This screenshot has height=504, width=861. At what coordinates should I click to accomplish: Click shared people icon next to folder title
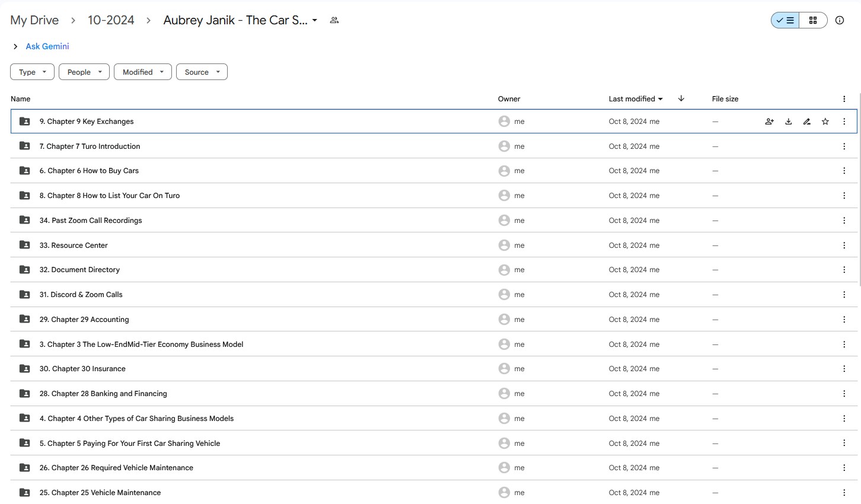pos(334,20)
